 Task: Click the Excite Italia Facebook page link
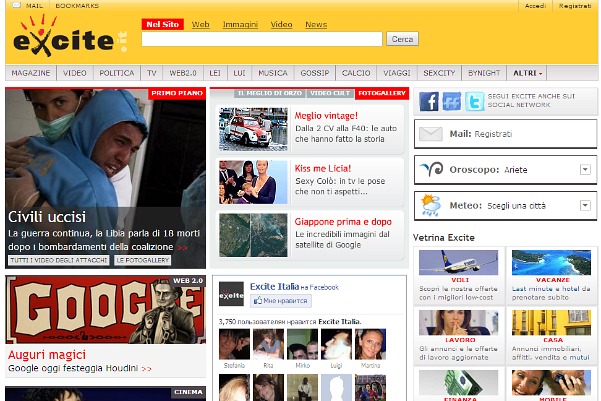(x=274, y=286)
